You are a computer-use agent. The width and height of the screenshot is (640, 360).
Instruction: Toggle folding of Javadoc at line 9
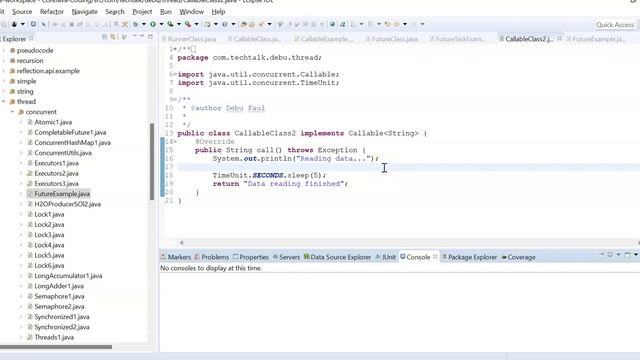(175, 99)
